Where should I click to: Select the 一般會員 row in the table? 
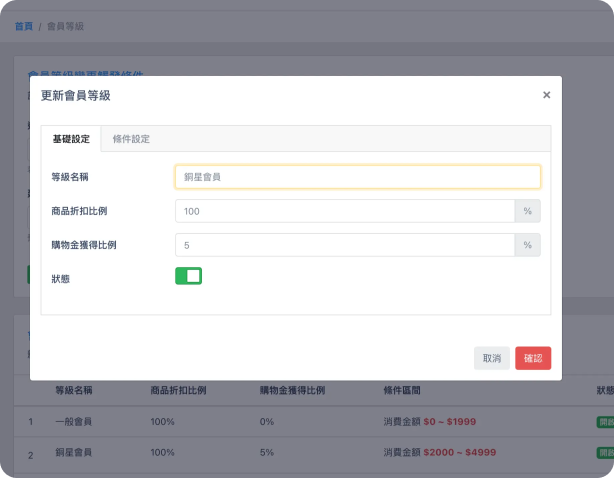(73, 422)
